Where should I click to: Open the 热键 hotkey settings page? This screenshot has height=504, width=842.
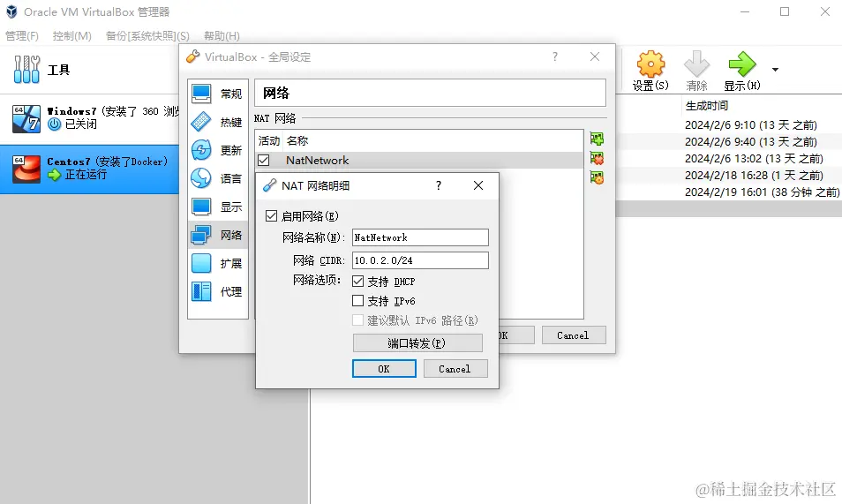point(217,122)
